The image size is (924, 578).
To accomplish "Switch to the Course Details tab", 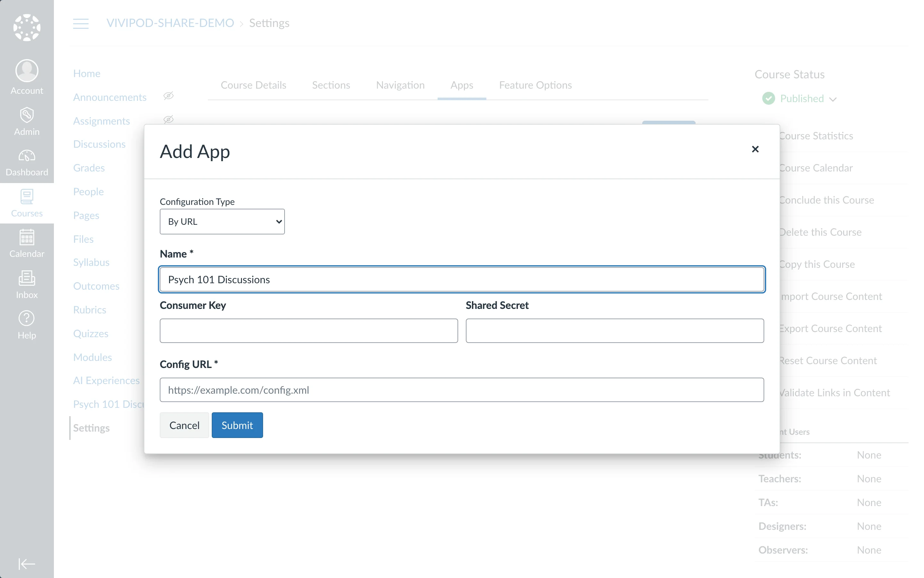I will pyautogui.click(x=253, y=85).
